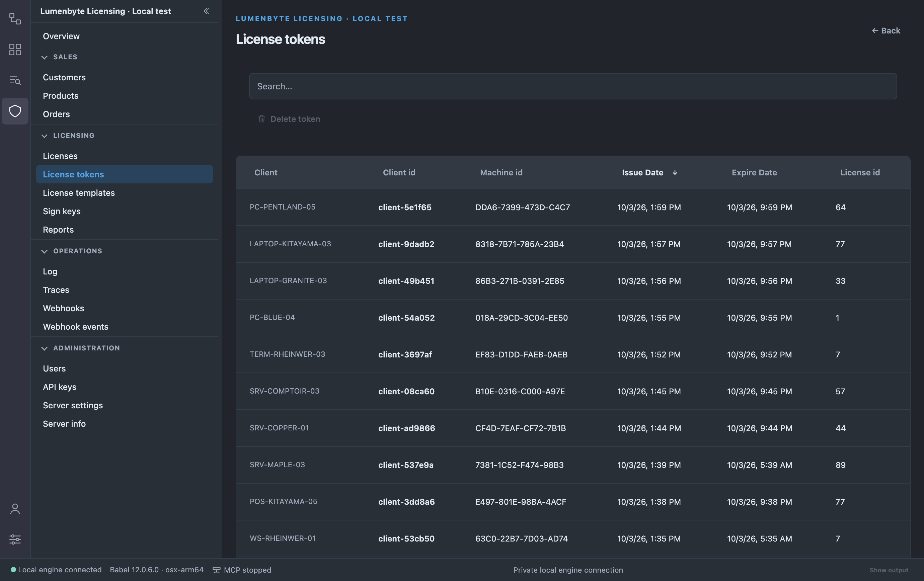Click the Delete token button
Image resolution: width=924 pixels, height=581 pixels.
pos(289,119)
